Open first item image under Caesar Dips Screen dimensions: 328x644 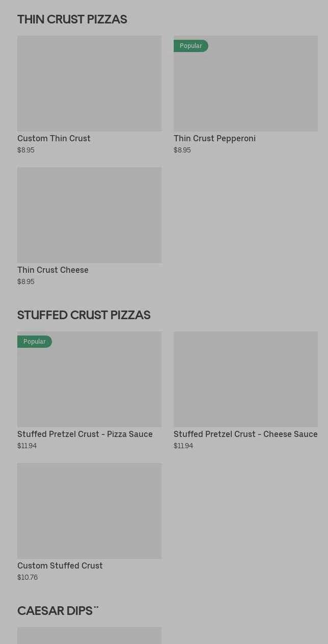[89, 635]
